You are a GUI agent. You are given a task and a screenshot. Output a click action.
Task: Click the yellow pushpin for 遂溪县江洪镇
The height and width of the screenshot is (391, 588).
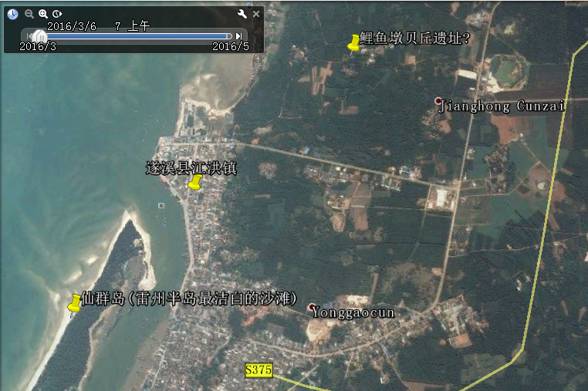(x=195, y=182)
